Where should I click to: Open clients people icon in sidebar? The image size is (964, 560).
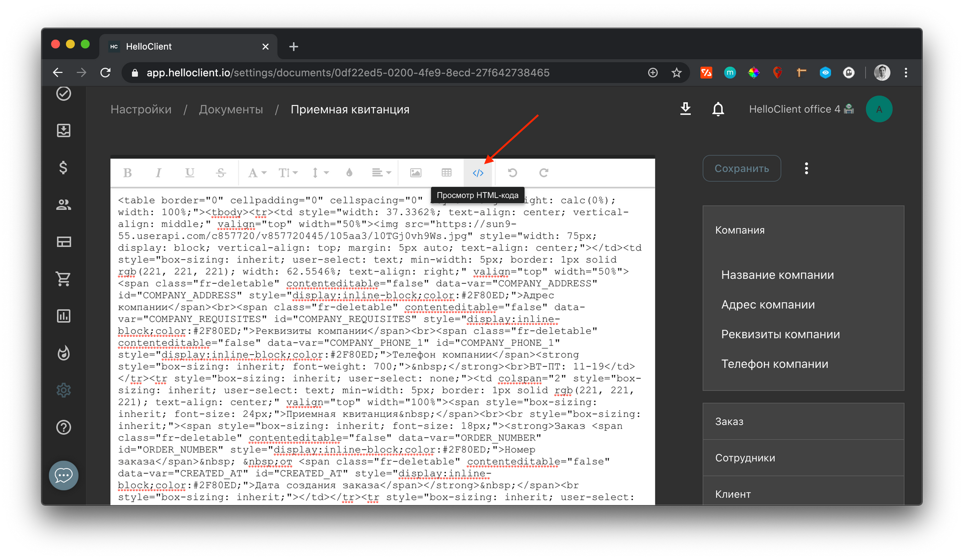point(64,205)
